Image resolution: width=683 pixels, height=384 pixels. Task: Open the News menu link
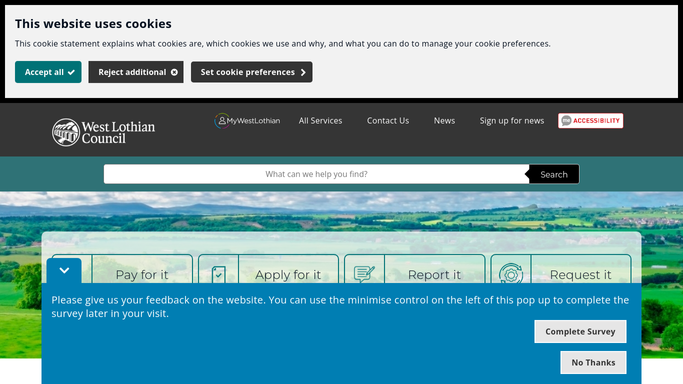pos(444,121)
